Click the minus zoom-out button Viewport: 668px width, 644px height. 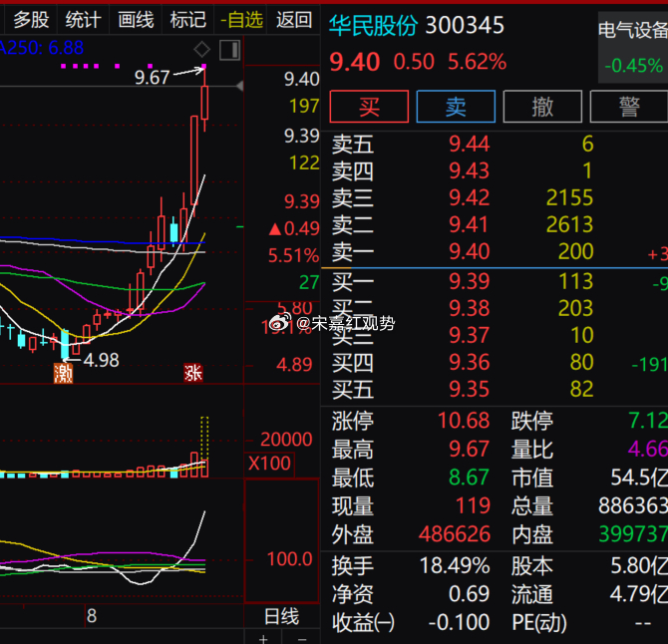[302, 639]
